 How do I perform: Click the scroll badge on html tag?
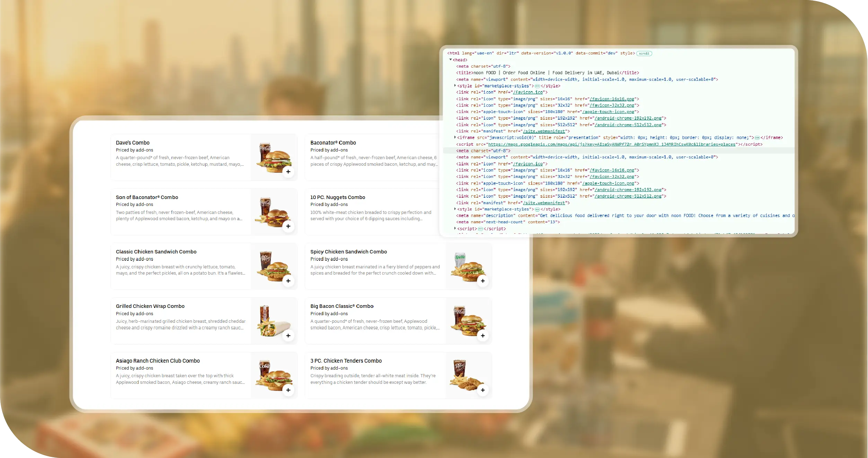tap(644, 53)
